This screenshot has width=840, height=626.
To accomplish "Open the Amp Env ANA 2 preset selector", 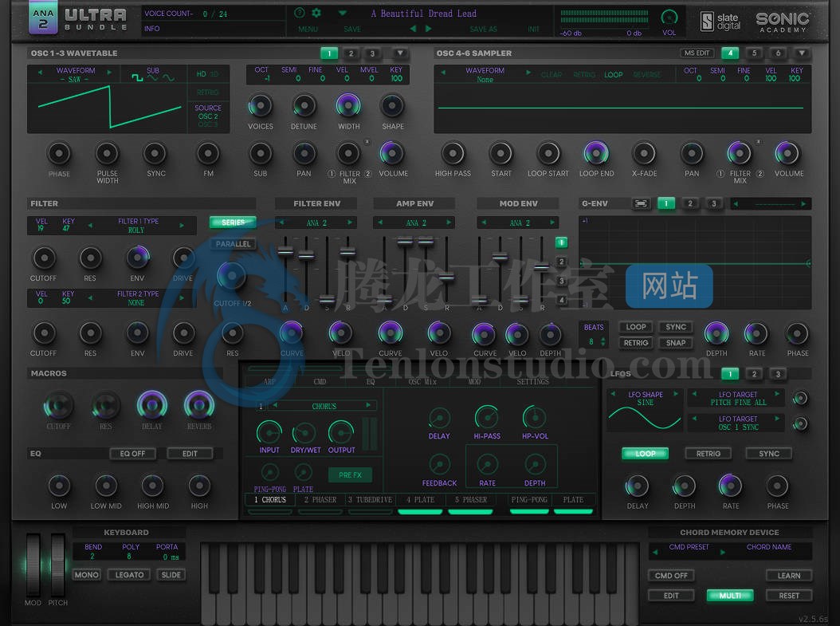I will coord(415,222).
